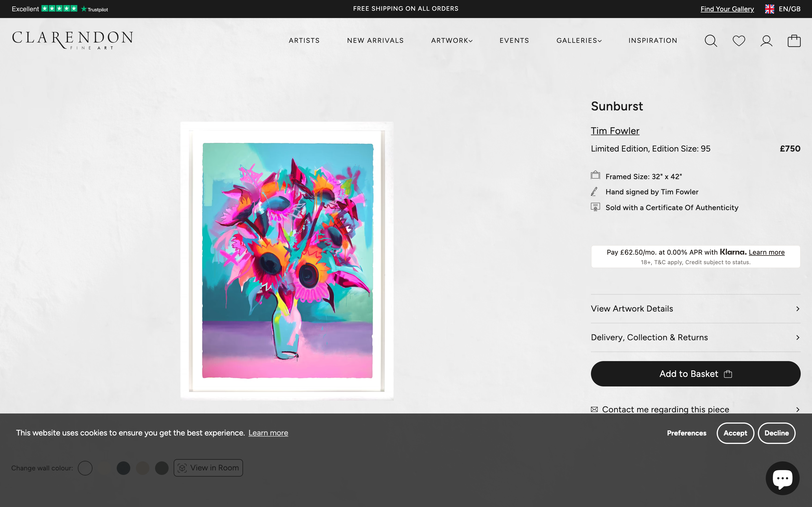This screenshot has width=812, height=507.
Task: Open the live chat bubble icon
Action: tap(783, 478)
